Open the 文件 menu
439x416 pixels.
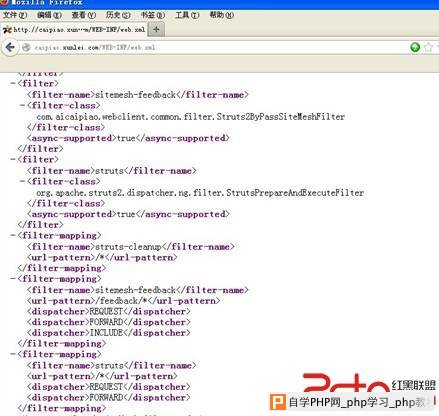click(x=15, y=15)
